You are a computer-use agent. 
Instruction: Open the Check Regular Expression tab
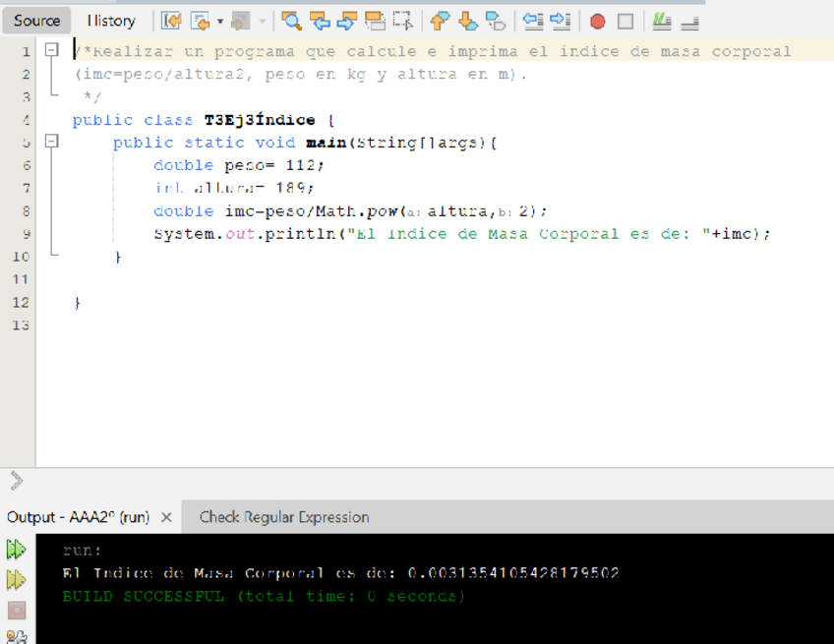[x=284, y=517]
